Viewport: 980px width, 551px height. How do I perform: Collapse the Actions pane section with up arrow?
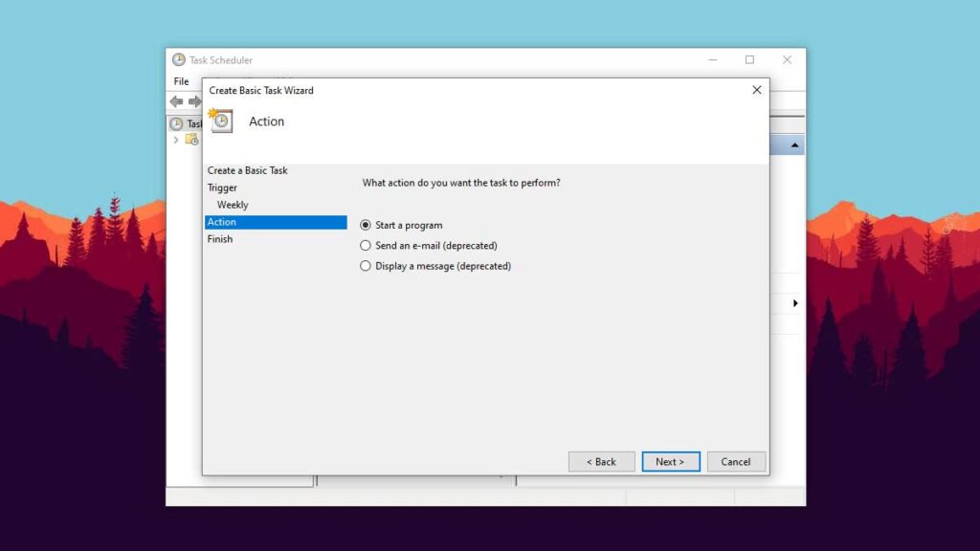pyautogui.click(x=794, y=145)
